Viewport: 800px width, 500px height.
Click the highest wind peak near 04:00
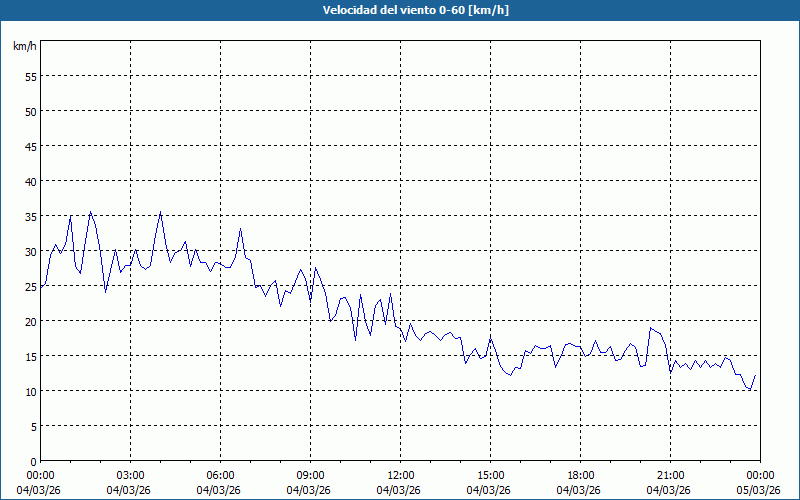click(x=160, y=212)
